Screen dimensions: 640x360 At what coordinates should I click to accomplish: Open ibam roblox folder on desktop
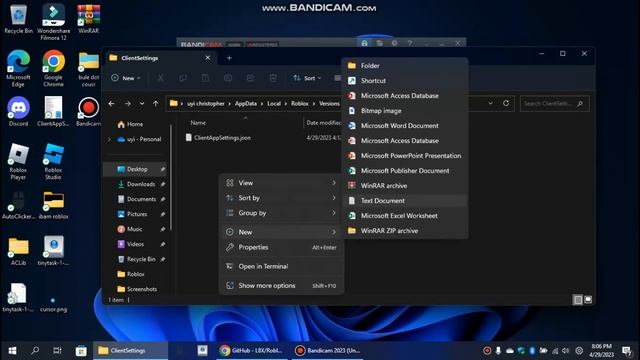tap(53, 205)
